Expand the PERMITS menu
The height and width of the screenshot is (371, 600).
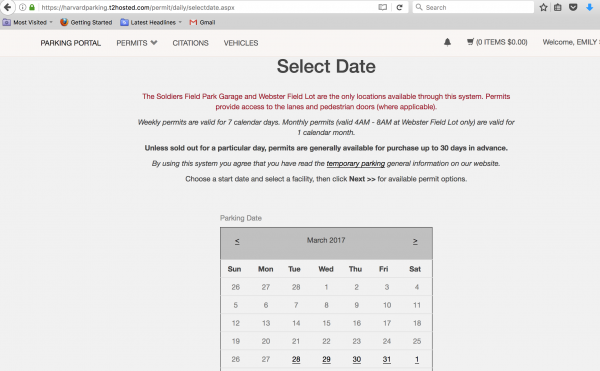[x=137, y=43]
